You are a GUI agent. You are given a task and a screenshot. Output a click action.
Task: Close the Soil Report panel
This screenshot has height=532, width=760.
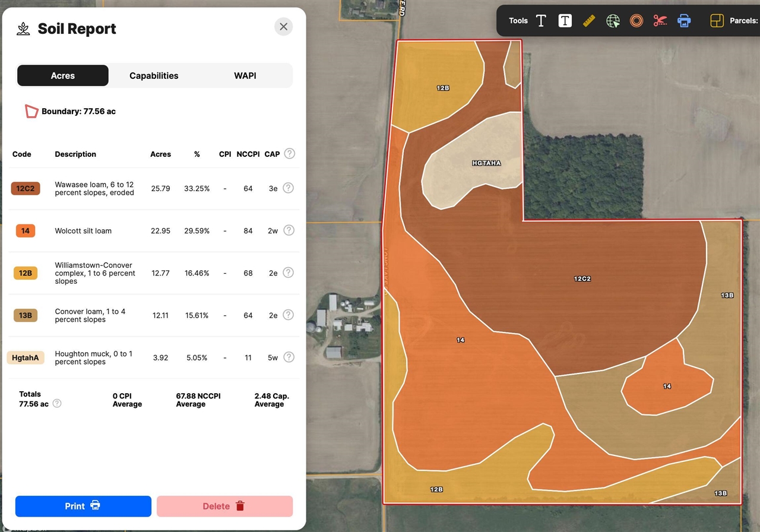283,27
